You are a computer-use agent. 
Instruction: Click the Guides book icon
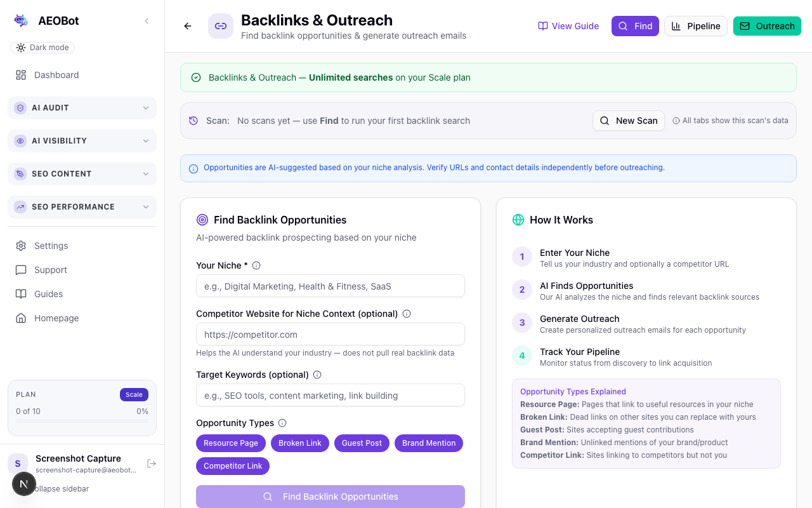[21, 294]
